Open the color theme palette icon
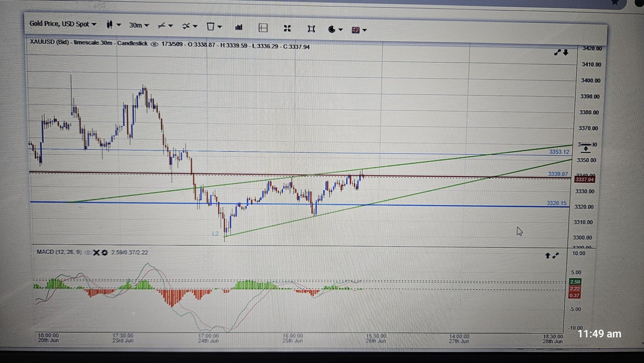This screenshot has width=644, height=363. pyautogui.click(x=332, y=29)
